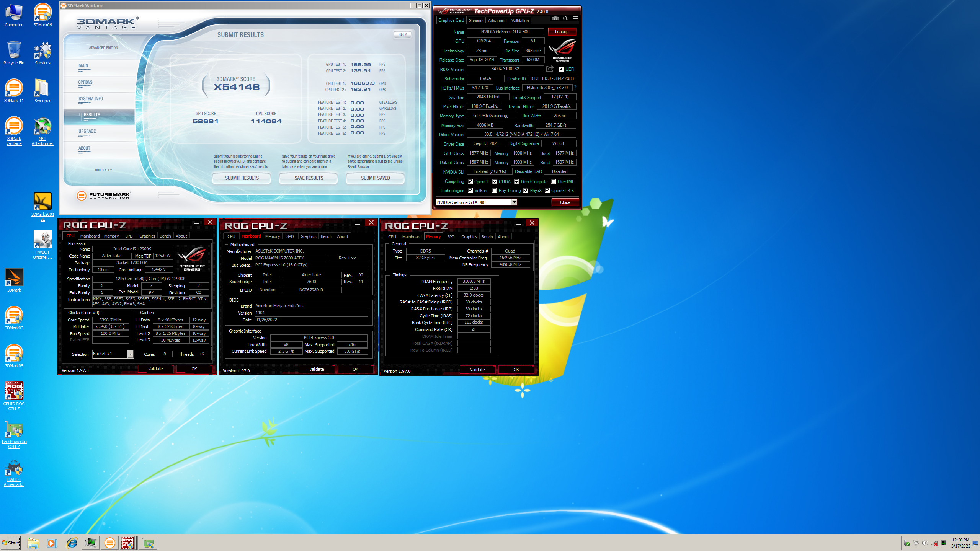Click the CPU Score value 114064
Screen dimensions: 980x551
click(266, 121)
